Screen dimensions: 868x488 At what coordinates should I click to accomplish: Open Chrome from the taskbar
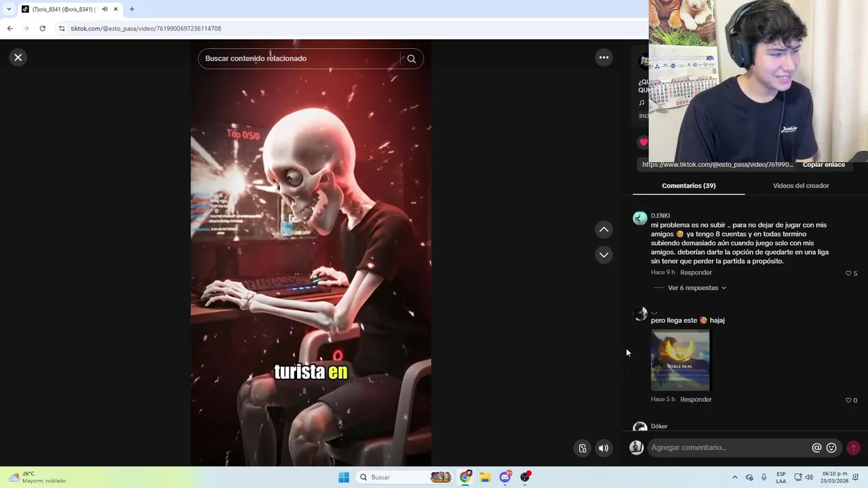465,477
